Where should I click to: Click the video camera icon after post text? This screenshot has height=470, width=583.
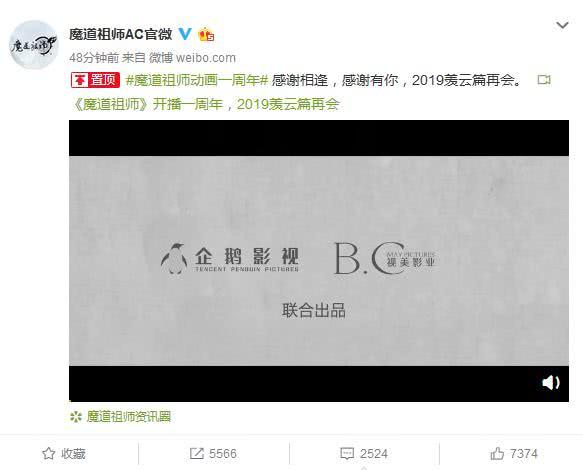(x=544, y=80)
